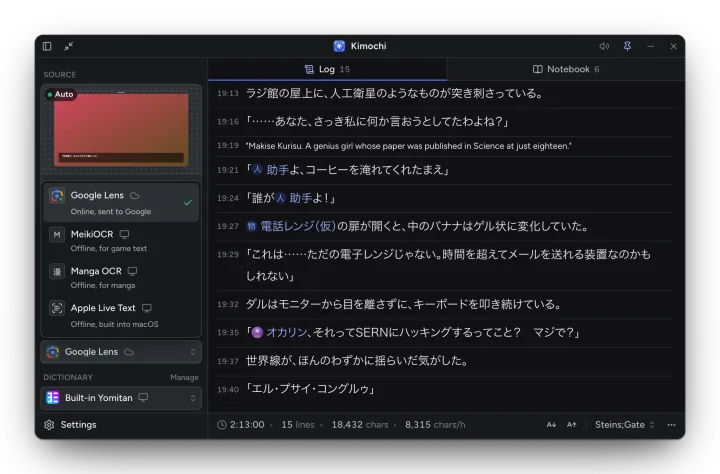Open Settings
720x474 pixels.
[x=70, y=425]
